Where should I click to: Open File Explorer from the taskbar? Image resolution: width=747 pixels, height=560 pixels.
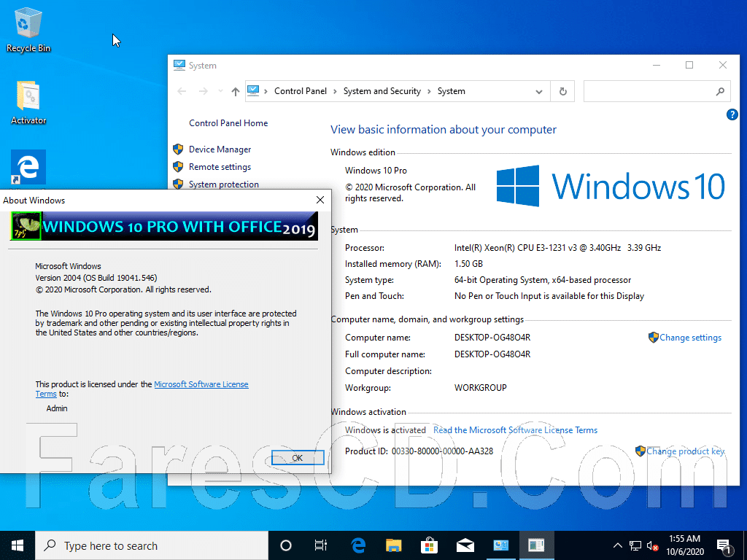393,545
